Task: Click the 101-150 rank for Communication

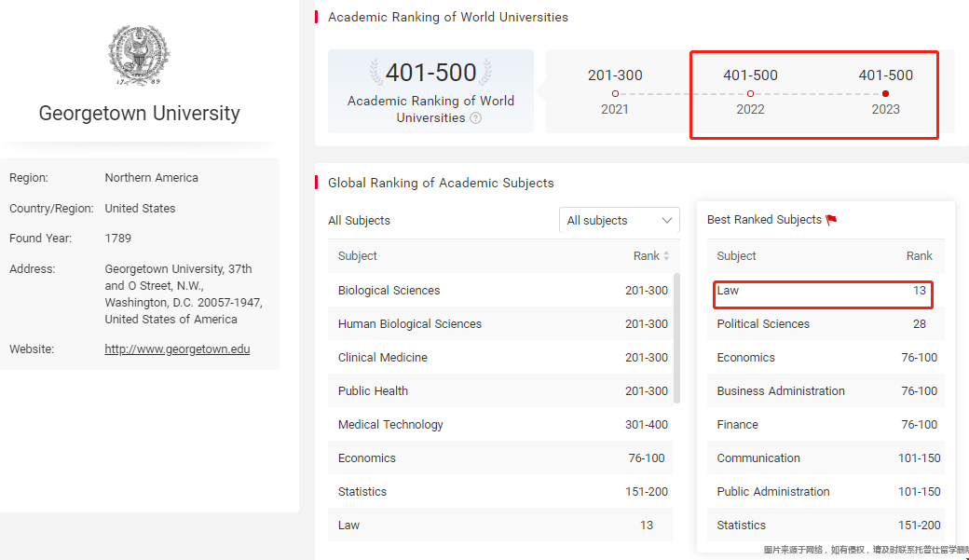Action: click(920, 458)
